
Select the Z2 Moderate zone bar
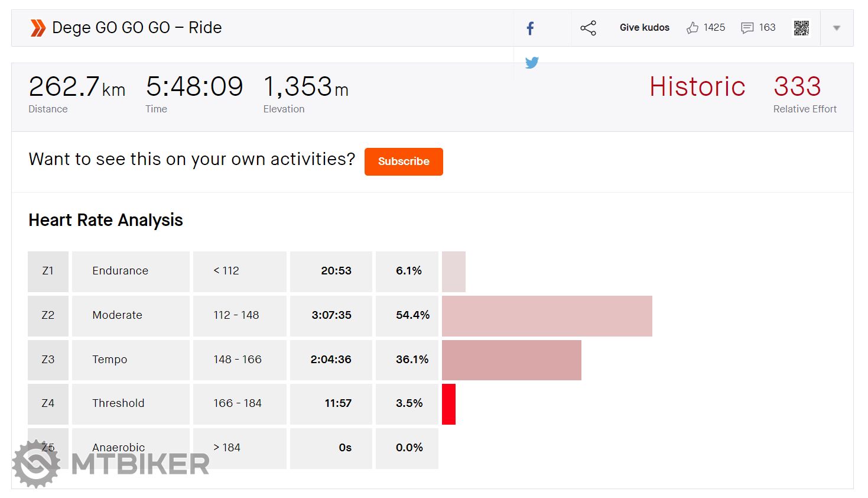tap(547, 316)
